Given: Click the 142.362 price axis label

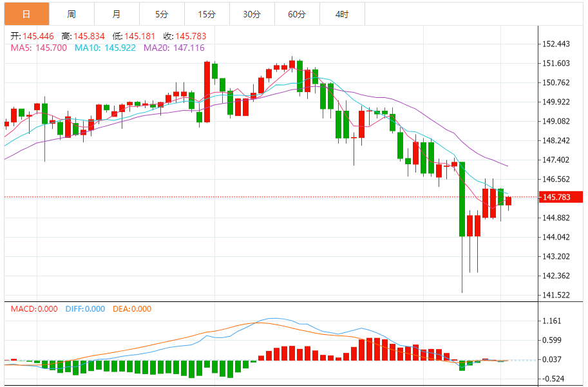Looking at the screenshot, I should coord(556,276).
